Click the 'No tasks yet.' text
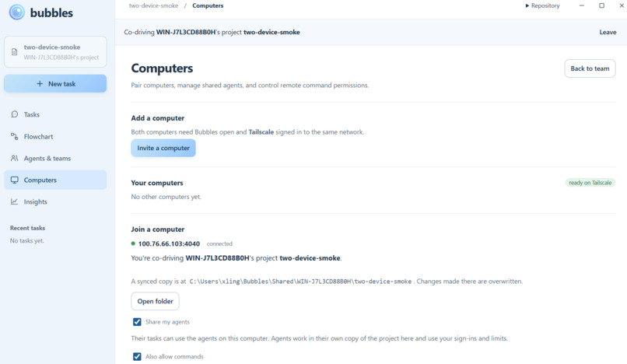 (x=26, y=241)
